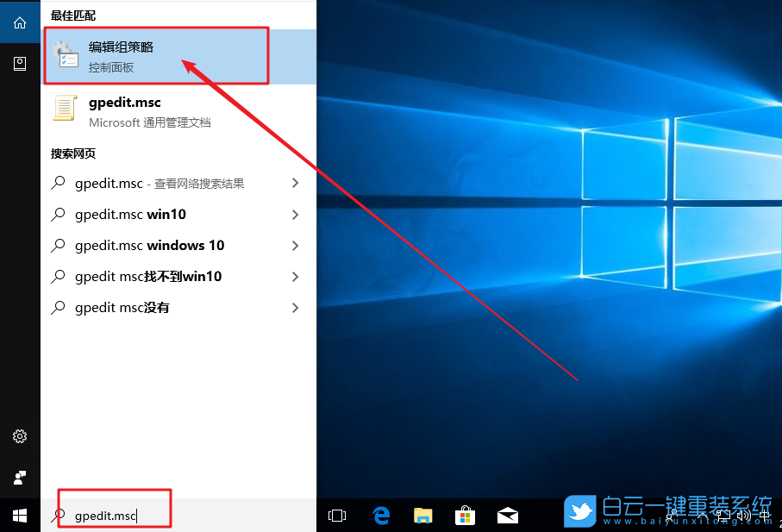This screenshot has height=532, width=782.
Task: Expand the "gpedit.msc 查看网络搜索结果" arrow
Action: click(296, 183)
